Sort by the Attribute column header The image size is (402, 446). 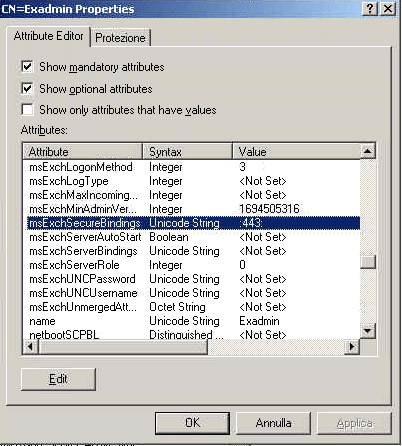tap(83, 152)
